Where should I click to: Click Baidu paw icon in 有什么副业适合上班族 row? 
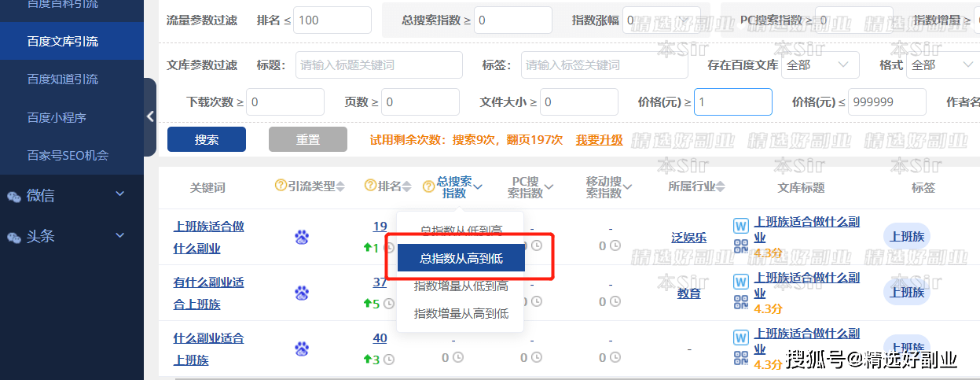point(302,293)
